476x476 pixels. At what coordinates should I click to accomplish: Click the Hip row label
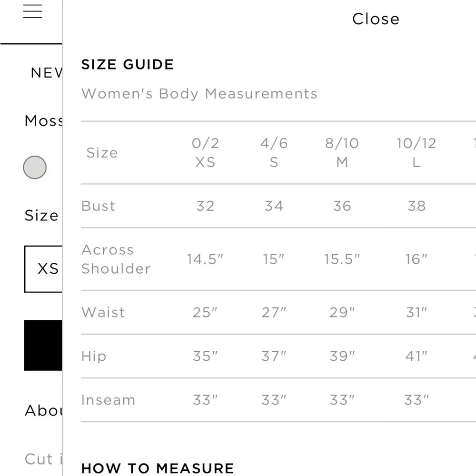(x=93, y=356)
